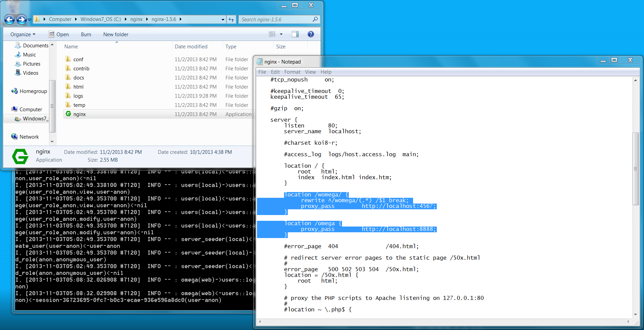Open Notepad View menu
Image resolution: width=644 pixels, height=330 pixels.
[310, 72]
